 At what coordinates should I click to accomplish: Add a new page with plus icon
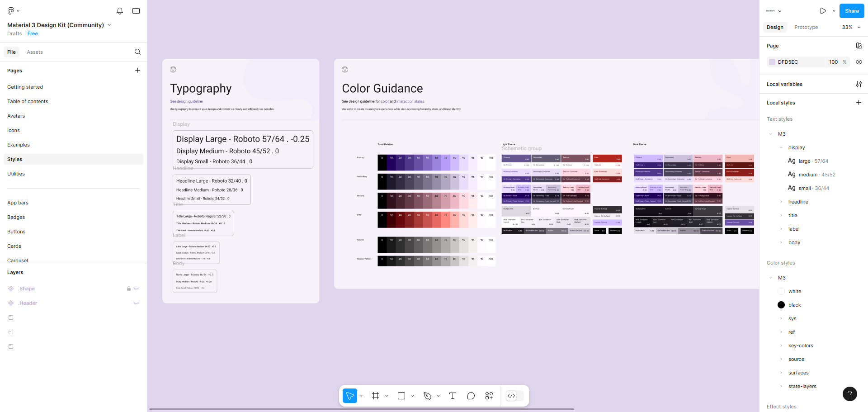[137, 71]
